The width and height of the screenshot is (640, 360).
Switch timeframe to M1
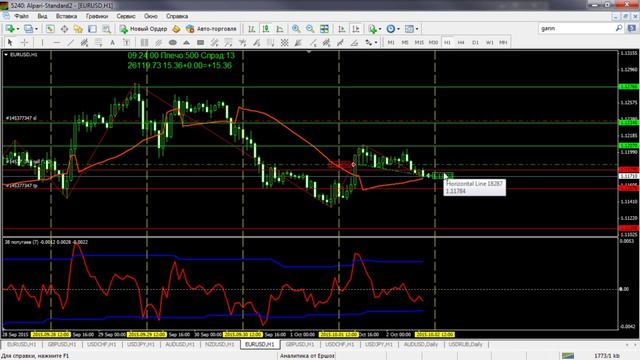tap(391, 42)
